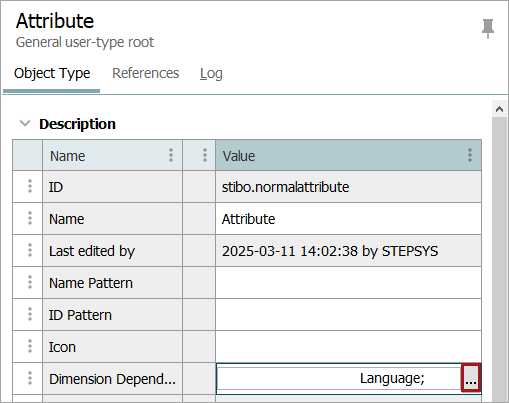Click the Dimension Dependencies row handle
Viewport: 509px width, 403px height.
[30, 378]
